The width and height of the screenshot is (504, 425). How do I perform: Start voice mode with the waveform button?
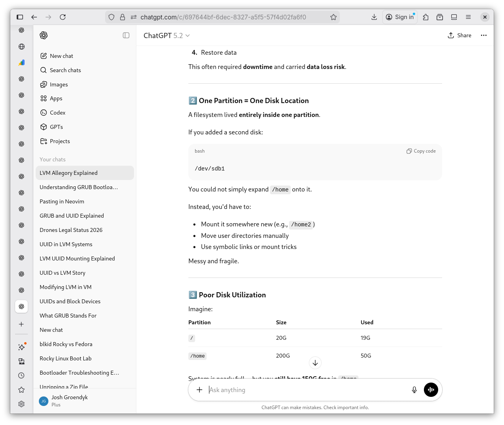coord(431,390)
